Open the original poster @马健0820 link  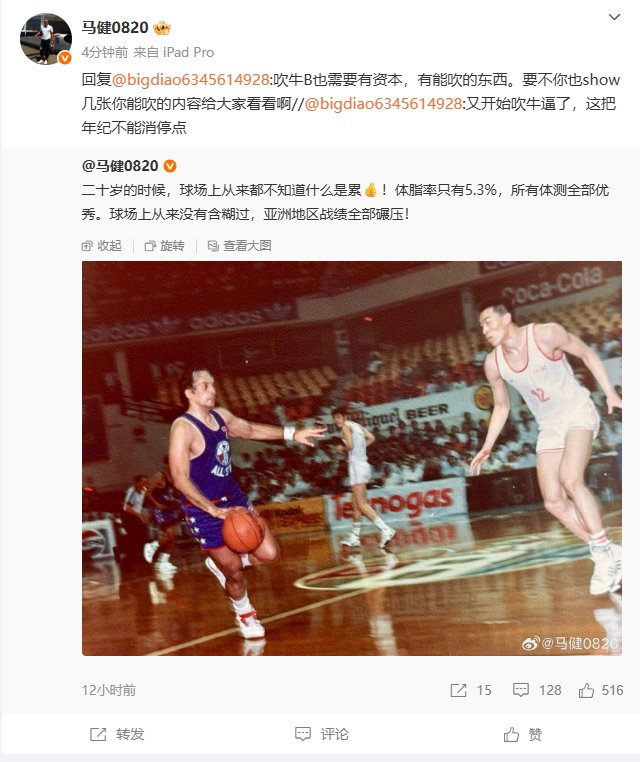[120, 166]
